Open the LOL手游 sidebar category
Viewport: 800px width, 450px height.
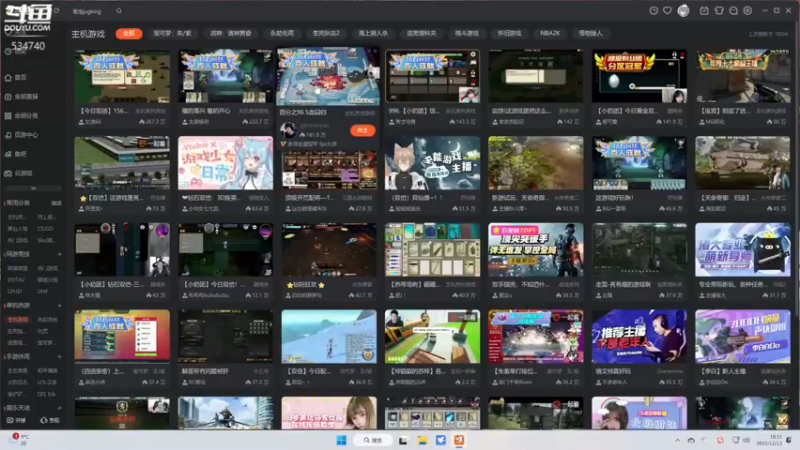47,382
